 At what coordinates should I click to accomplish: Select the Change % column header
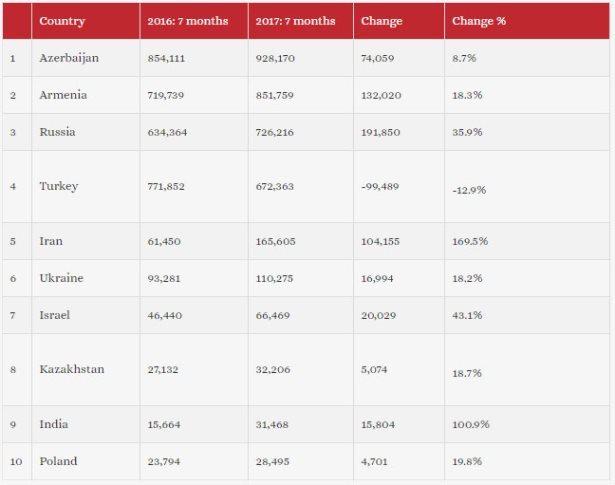tap(478, 21)
